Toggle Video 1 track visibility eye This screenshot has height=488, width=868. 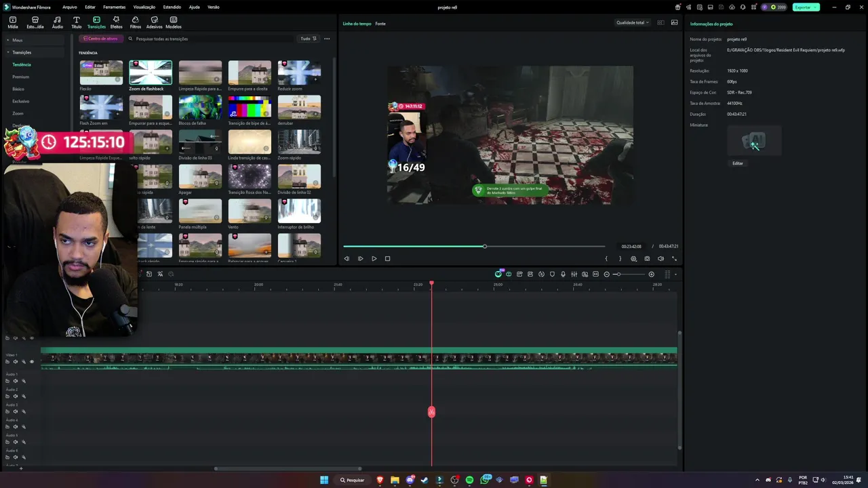coord(31,361)
